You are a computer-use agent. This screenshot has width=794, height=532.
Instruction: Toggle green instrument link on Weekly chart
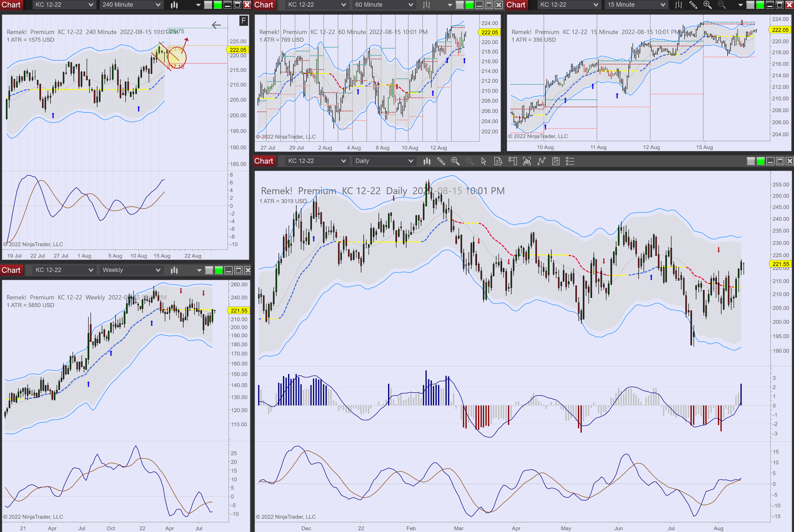219,270
